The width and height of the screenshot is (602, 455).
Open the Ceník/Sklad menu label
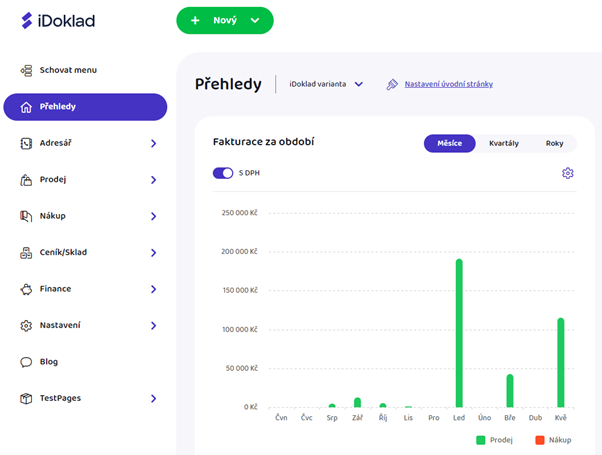(63, 252)
